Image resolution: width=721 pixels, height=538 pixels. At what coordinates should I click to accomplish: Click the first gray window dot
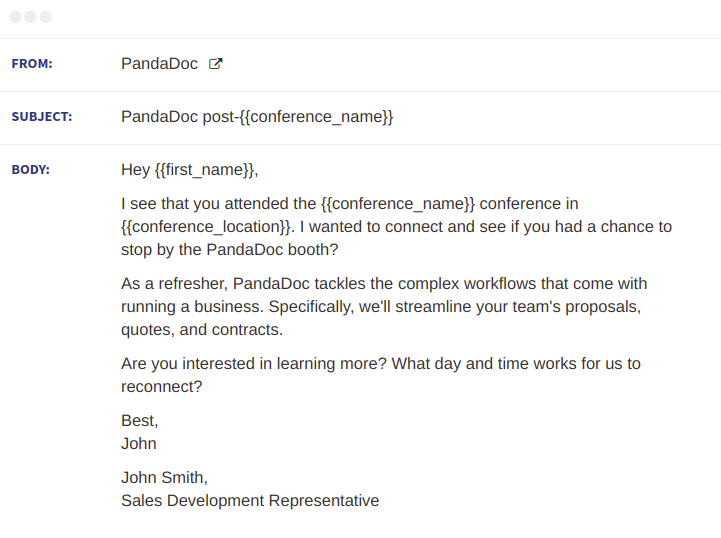(x=15, y=17)
